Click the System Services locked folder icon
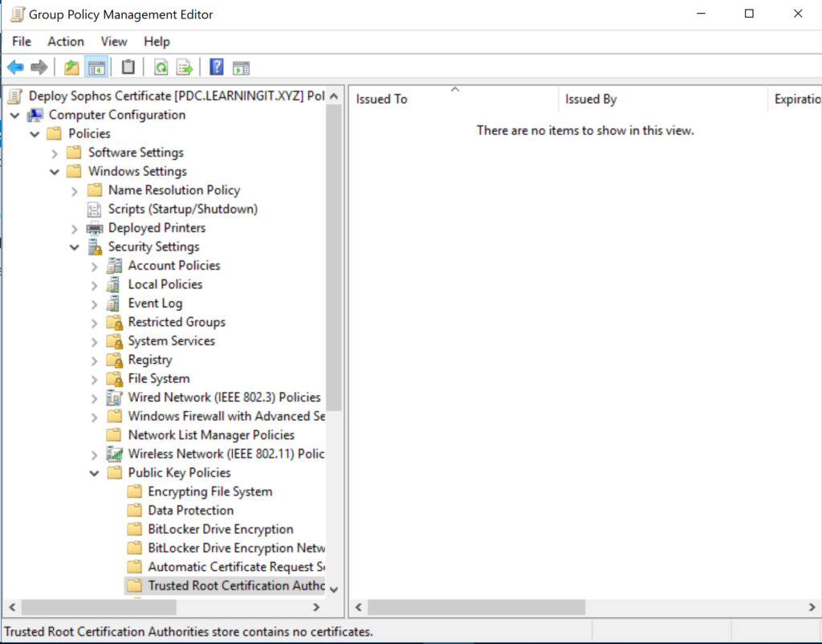This screenshot has height=644, width=822. (114, 341)
